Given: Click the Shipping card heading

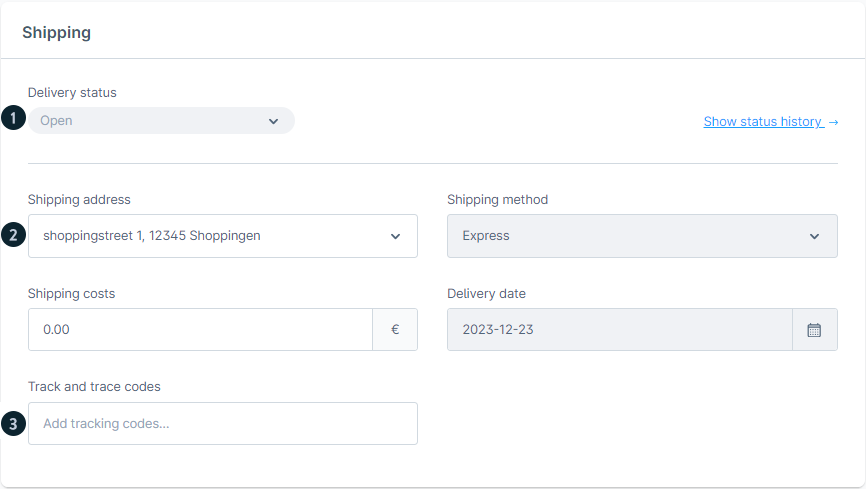Looking at the screenshot, I should point(57,33).
